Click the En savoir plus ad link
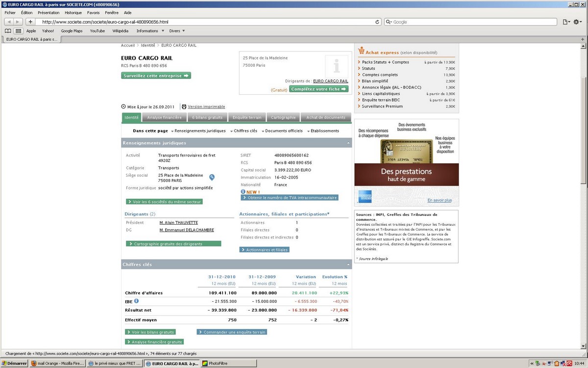This screenshot has height=368, width=588. click(440, 201)
